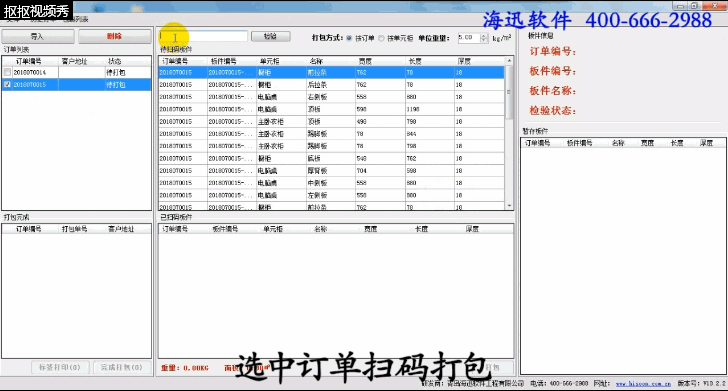728x391 pixels.
Task: Click the 打包单号 header in the packed list
Action: point(75,229)
